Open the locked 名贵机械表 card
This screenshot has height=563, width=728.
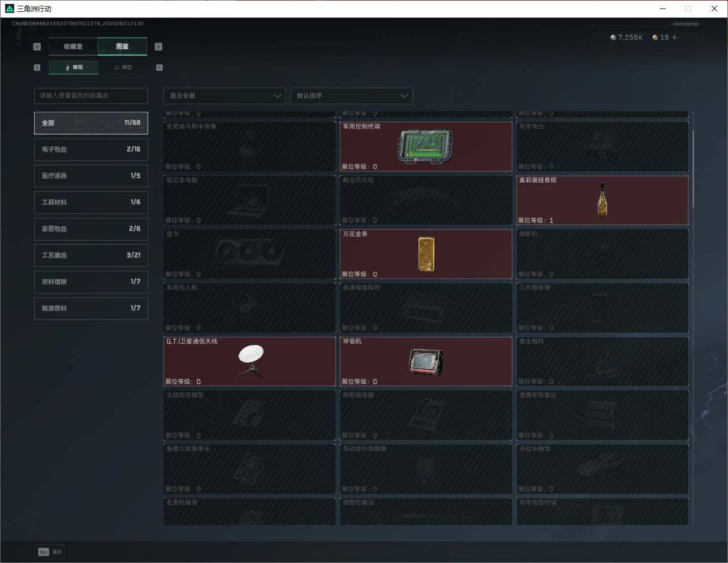pyautogui.click(x=249, y=511)
